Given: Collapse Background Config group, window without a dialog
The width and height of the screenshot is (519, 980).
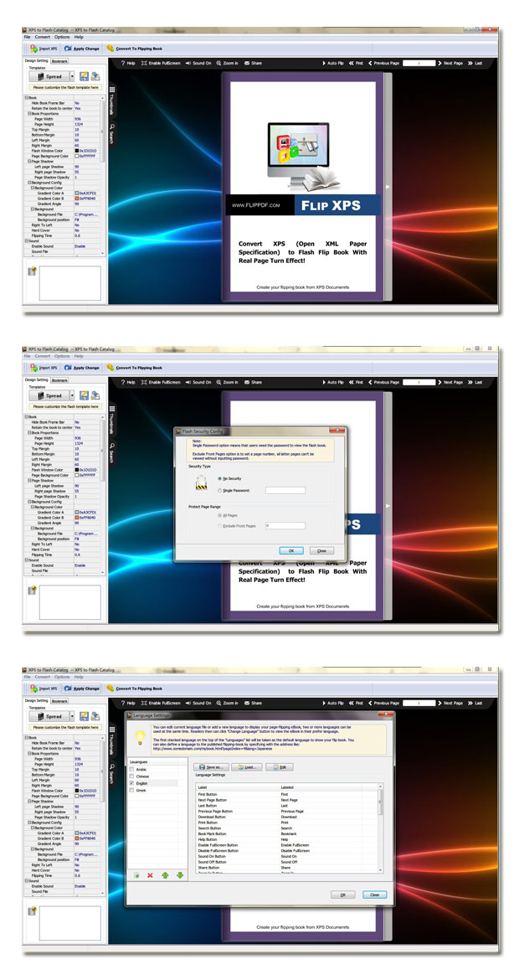Looking at the screenshot, I should [29, 183].
